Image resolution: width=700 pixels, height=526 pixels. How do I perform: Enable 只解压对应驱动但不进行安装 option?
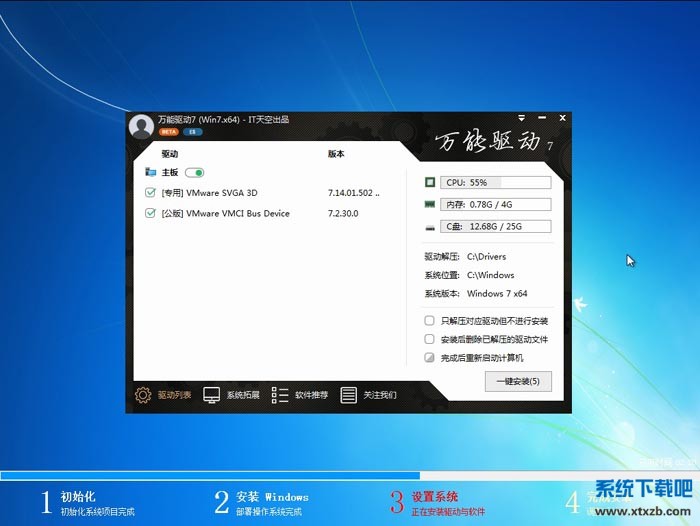click(430, 321)
